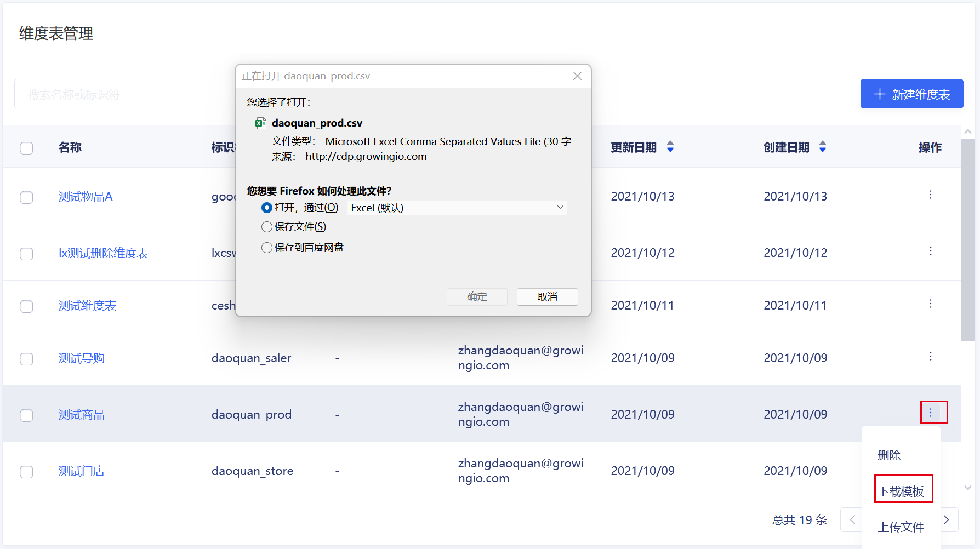Check the box for 测试导购
Image resolution: width=980 pixels, height=549 pixels.
26,359
